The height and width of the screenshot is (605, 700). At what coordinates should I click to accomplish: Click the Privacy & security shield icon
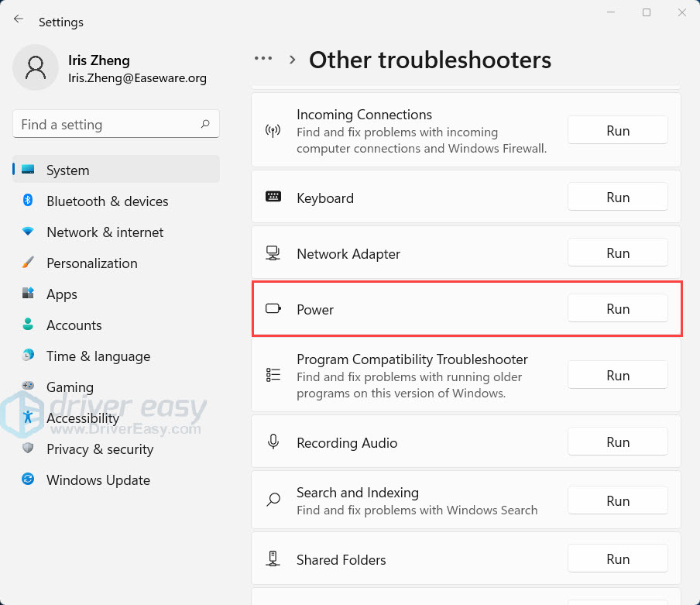pyautogui.click(x=29, y=449)
